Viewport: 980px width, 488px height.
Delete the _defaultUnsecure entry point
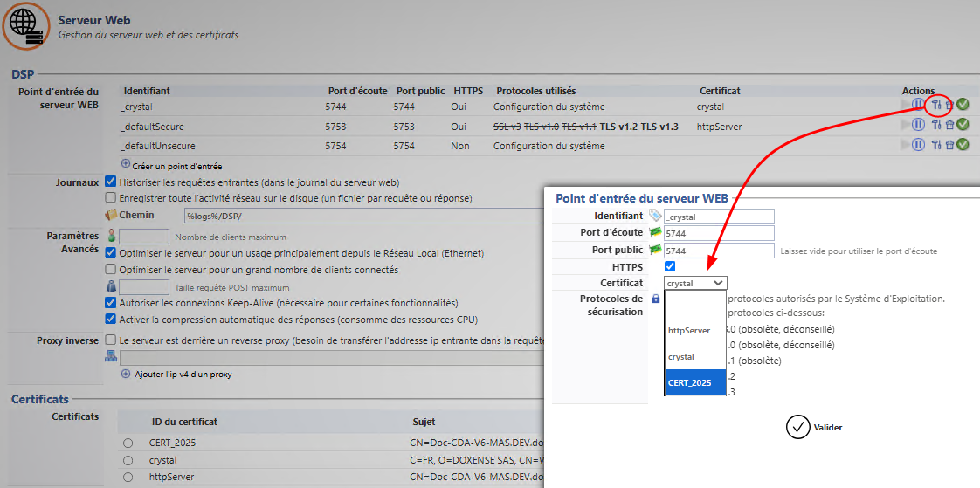point(949,144)
